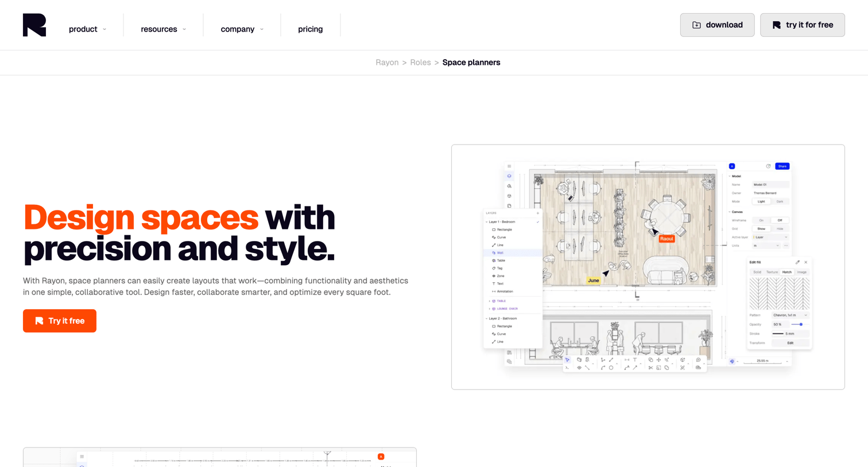Follow the Roles breadcrumb link
868x467 pixels.
[x=420, y=63]
